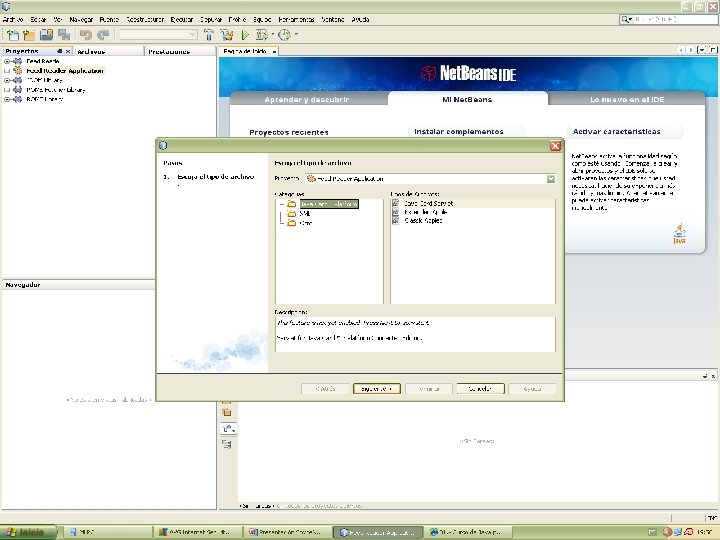
Task: Click the Siguiente button
Action: click(x=377, y=388)
